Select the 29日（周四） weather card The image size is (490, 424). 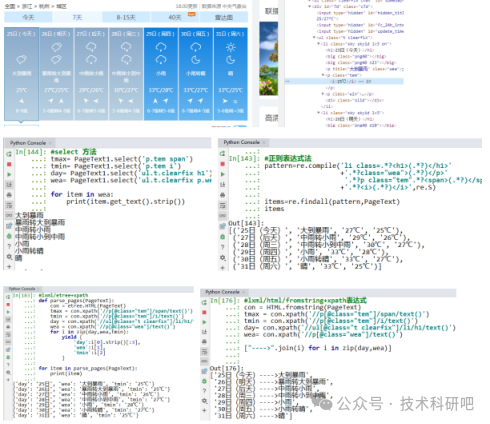pyautogui.click(x=161, y=74)
